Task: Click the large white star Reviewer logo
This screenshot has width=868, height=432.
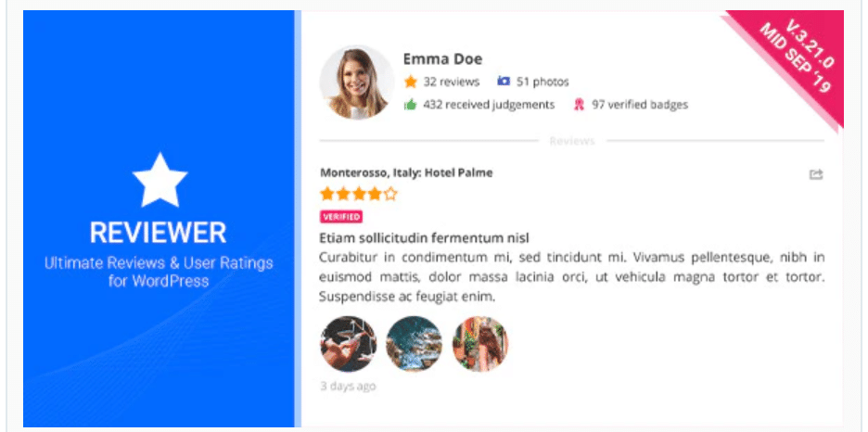Action: pyautogui.click(x=160, y=180)
